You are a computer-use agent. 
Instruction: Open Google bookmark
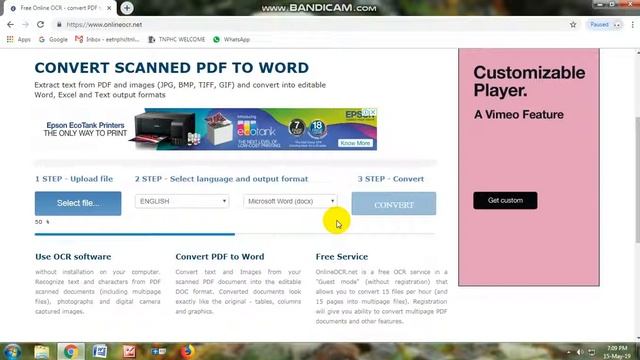point(53,40)
